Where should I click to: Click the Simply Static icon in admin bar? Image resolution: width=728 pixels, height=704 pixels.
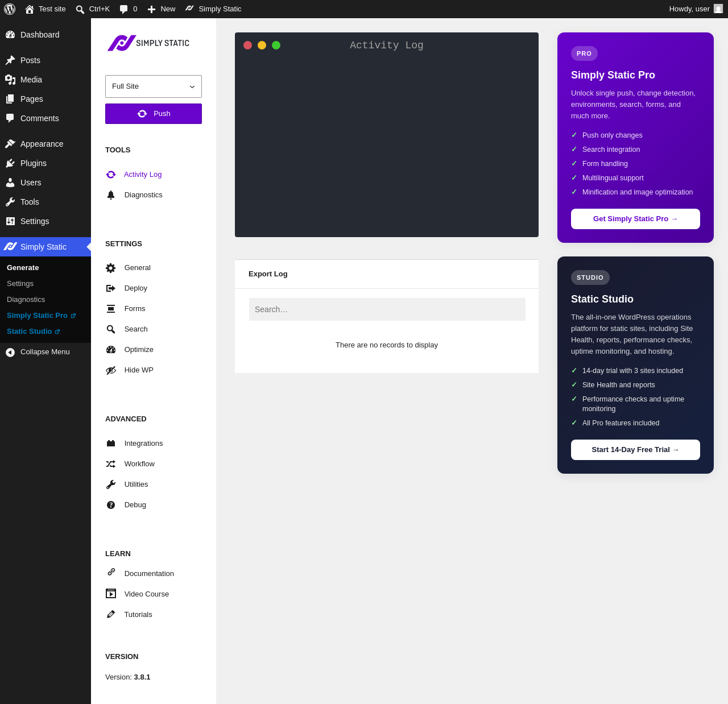tap(189, 9)
